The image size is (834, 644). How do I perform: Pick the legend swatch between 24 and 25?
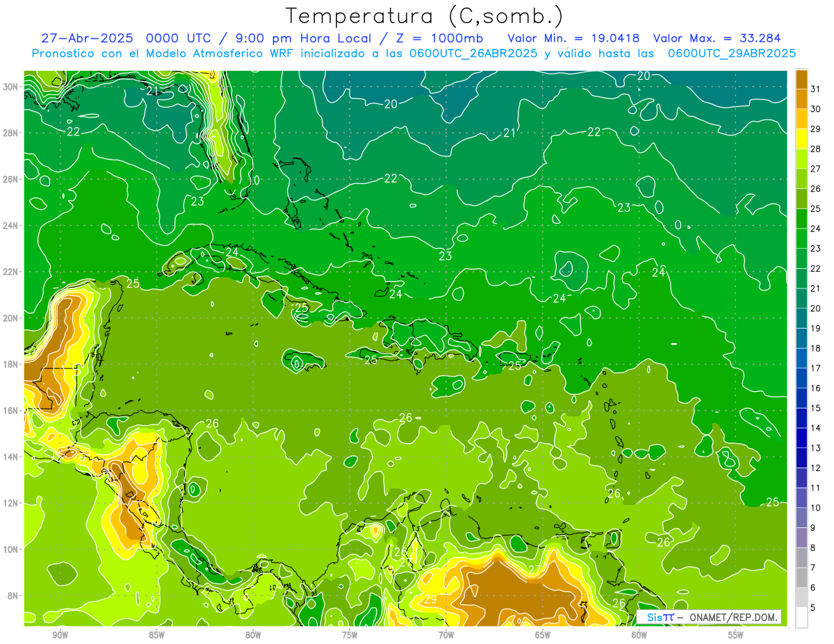click(801, 218)
